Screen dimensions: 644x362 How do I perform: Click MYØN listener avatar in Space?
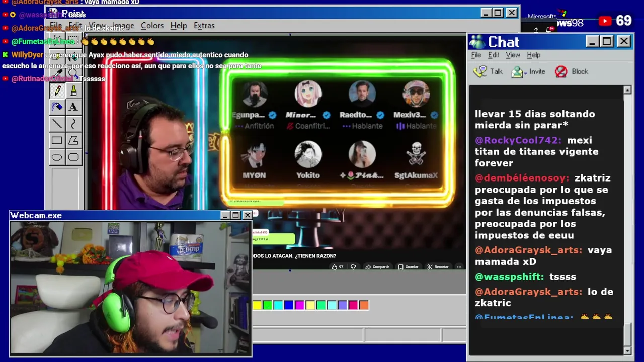(x=254, y=154)
